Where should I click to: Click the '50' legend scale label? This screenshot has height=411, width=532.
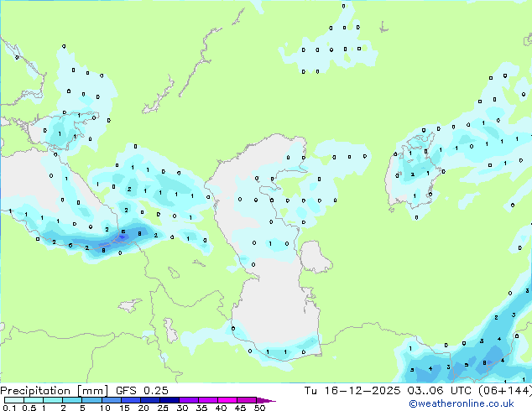click(x=259, y=408)
